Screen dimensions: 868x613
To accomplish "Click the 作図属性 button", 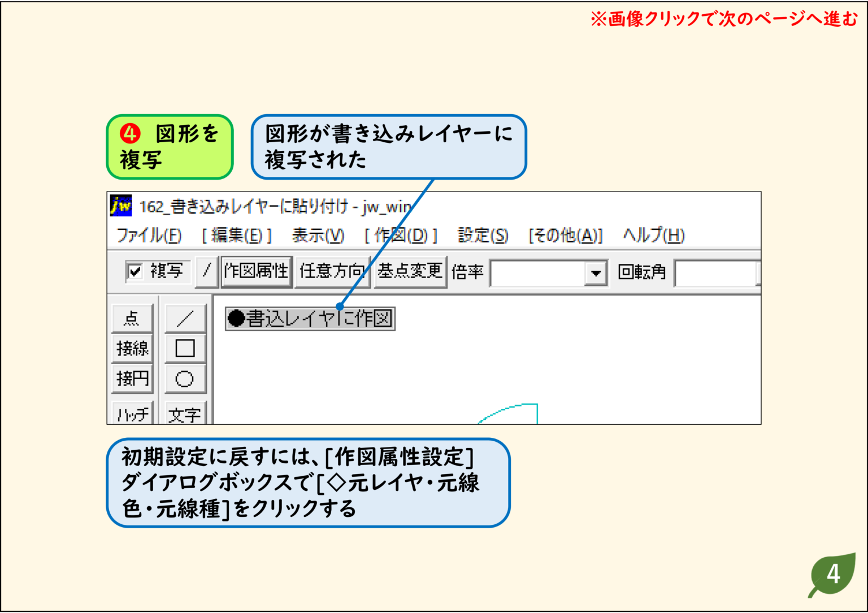I will click(256, 271).
